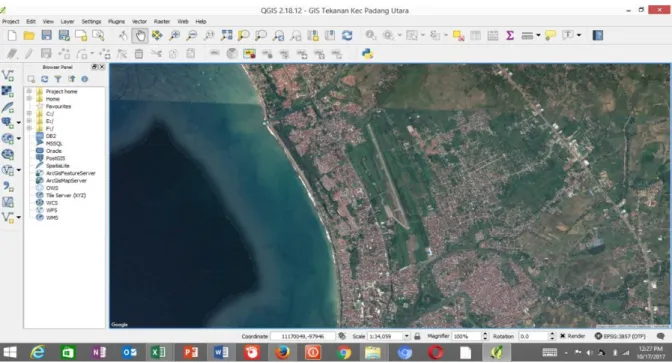Click the Add SpatiaLite Layer feather icon

[x=8, y=107]
